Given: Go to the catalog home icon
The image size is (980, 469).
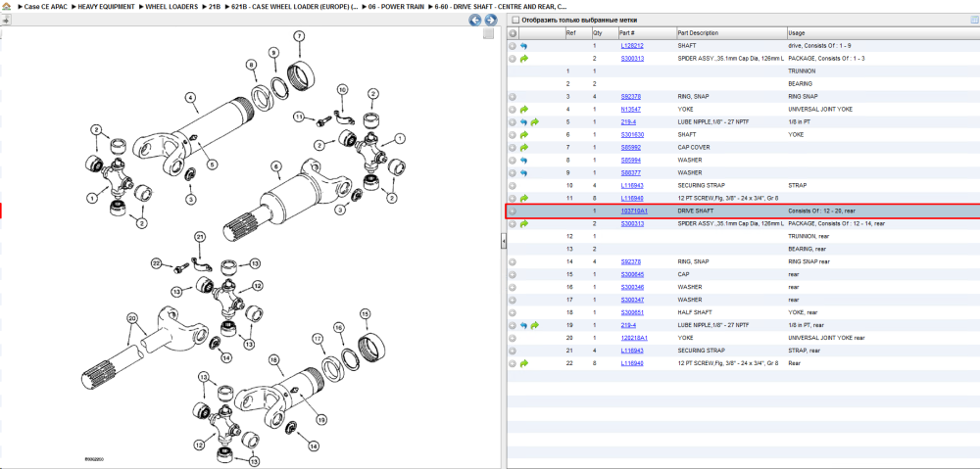Looking at the screenshot, I should tap(7, 6).
